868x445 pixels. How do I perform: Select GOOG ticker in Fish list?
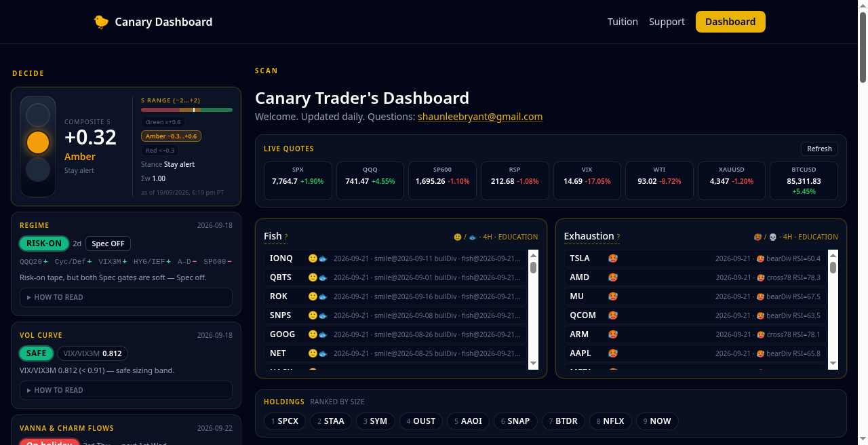283,334
